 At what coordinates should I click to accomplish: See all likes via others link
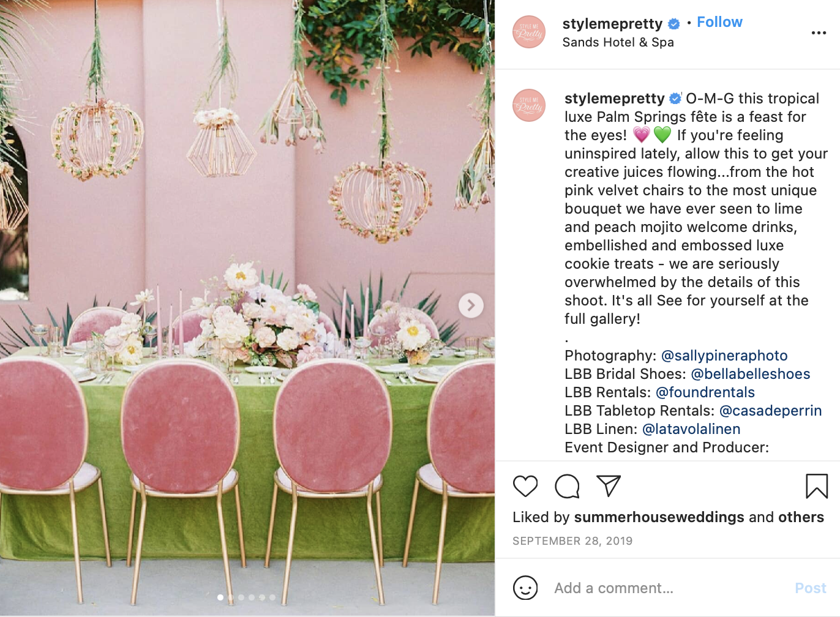click(x=801, y=517)
